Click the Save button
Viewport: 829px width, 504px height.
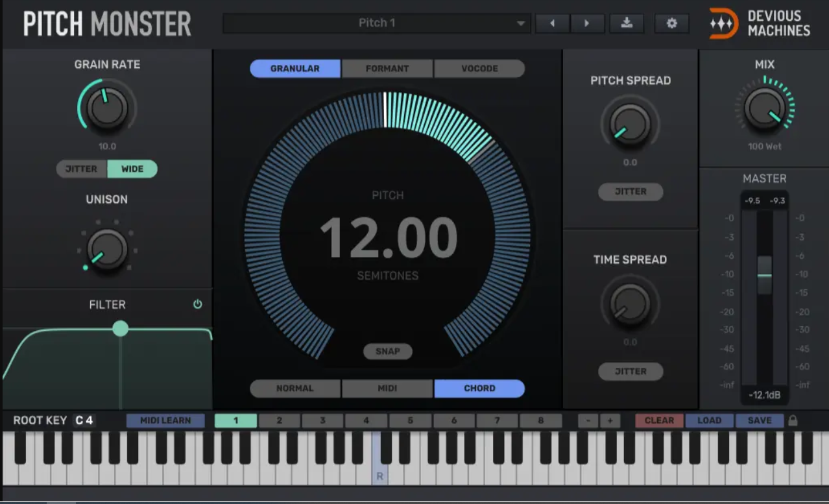pos(760,420)
